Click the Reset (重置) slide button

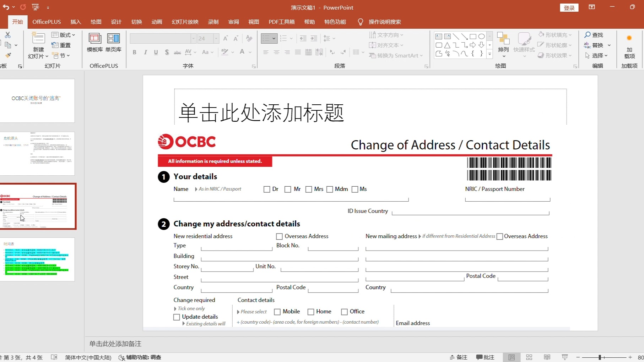click(61, 45)
